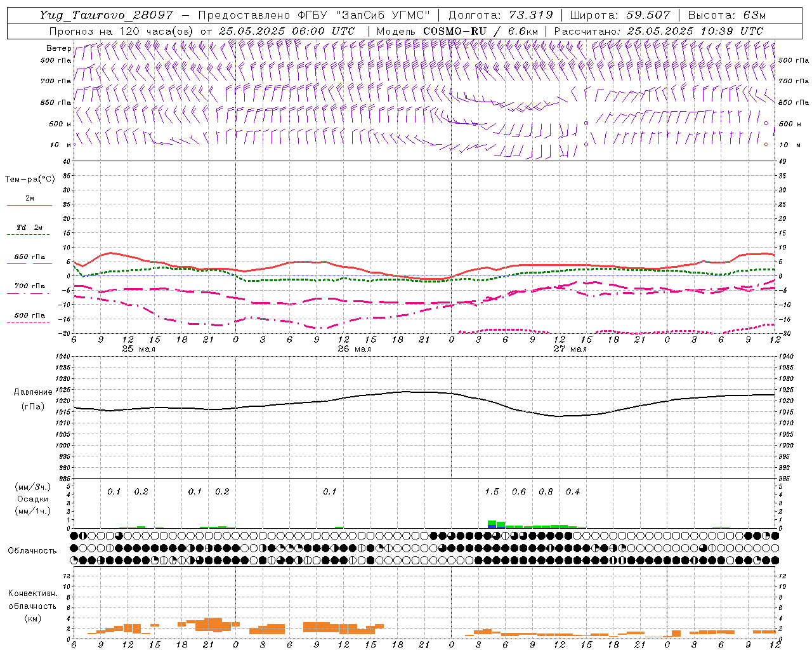Click the calculation time Рассчитано: 25.05.2025 10:39 UTC
Screen dimensions: 812x650
pyautogui.click(x=658, y=31)
